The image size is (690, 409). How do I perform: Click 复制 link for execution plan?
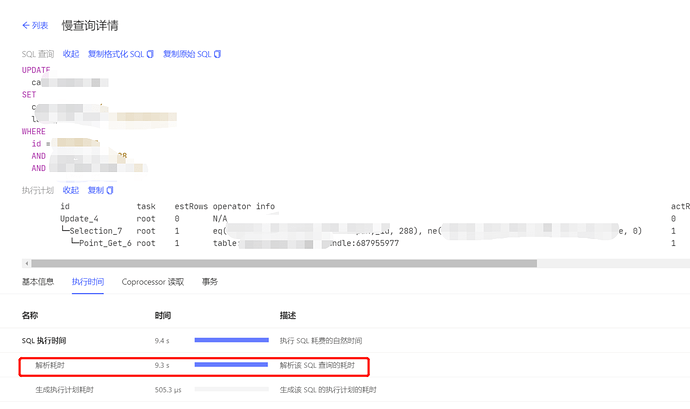[x=95, y=190]
